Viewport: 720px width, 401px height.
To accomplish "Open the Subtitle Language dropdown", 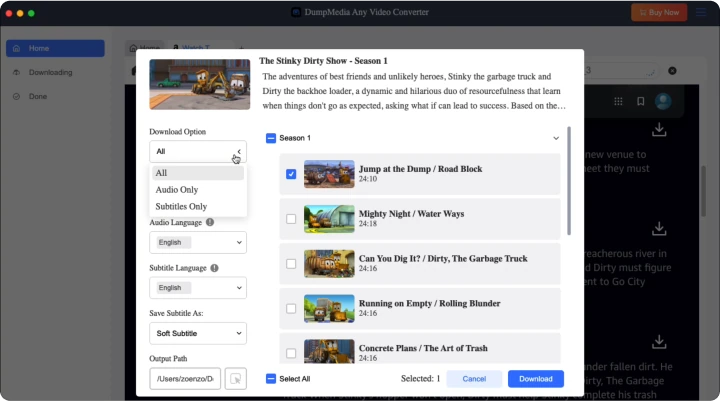I will click(x=198, y=288).
